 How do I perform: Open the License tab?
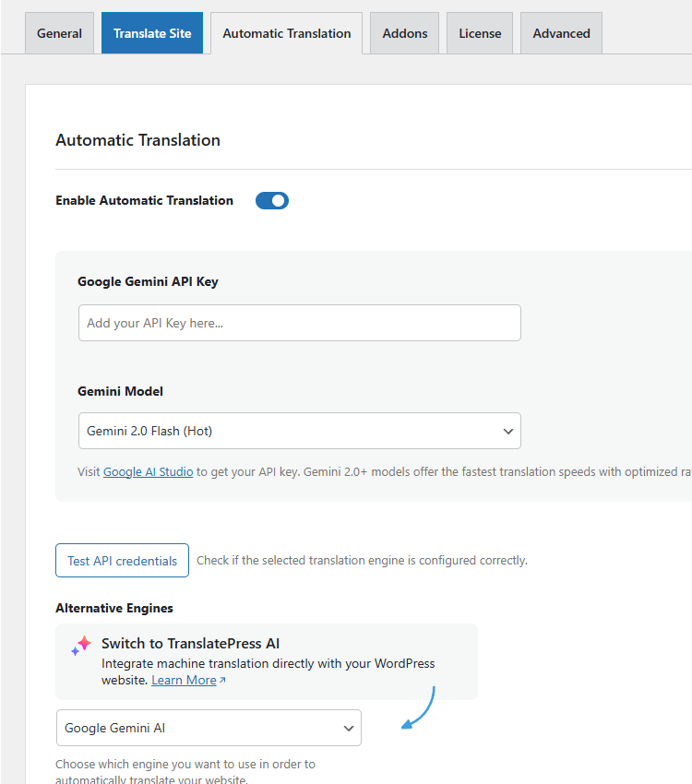(x=480, y=33)
